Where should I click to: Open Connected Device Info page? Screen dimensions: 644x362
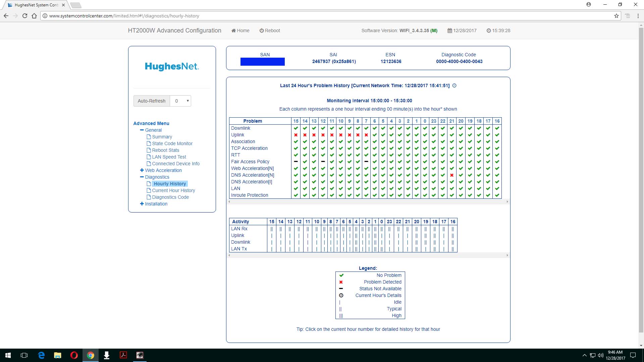pos(175,164)
